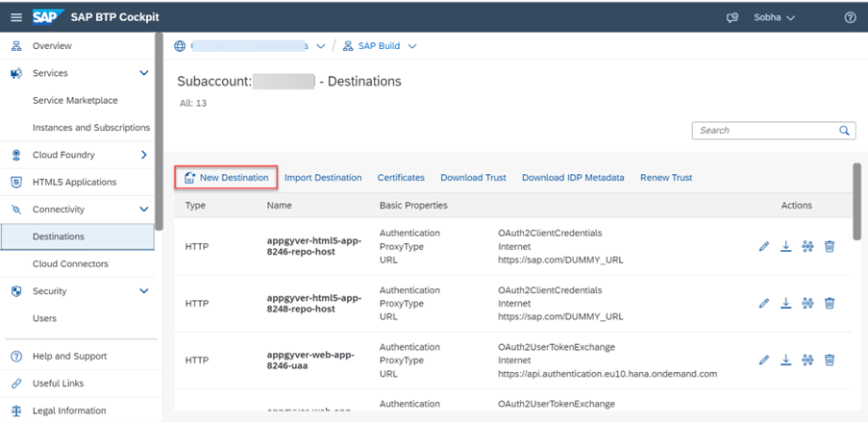Export appgyver-web-app-8246-uaa destination

tap(785, 360)
